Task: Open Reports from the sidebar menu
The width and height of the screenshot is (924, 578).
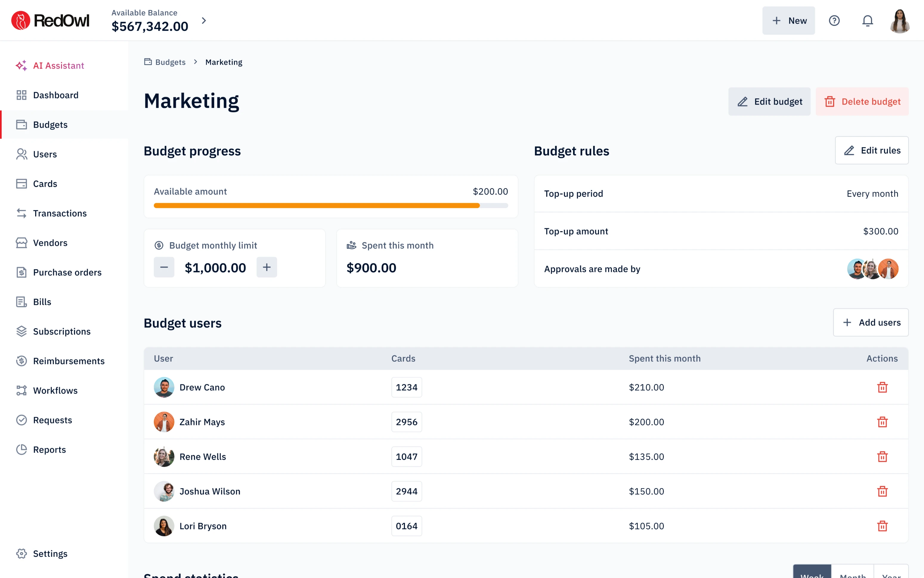Action: point(49,449)
